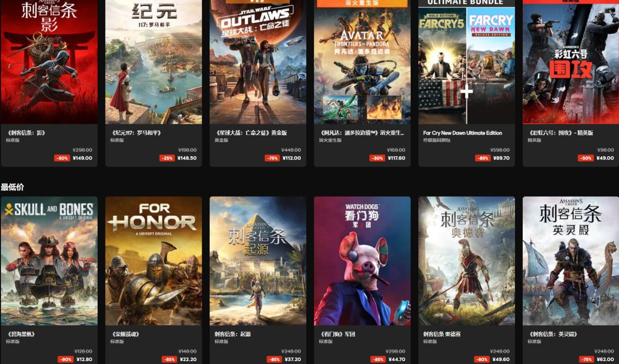This screenshot has width=619, height=364.
Task: Open the Assassin's Creed Odyssey cover art
Action: tap(467, 261)
